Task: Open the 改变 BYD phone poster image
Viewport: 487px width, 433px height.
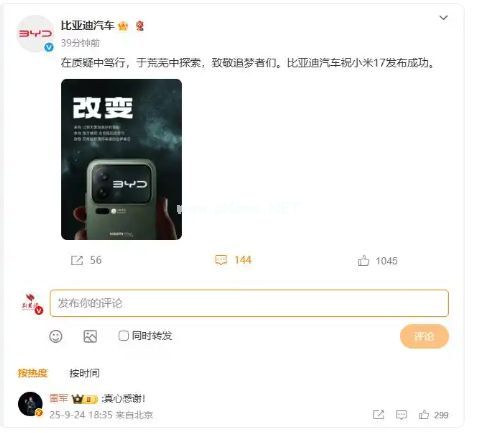Action: [121, 159]
